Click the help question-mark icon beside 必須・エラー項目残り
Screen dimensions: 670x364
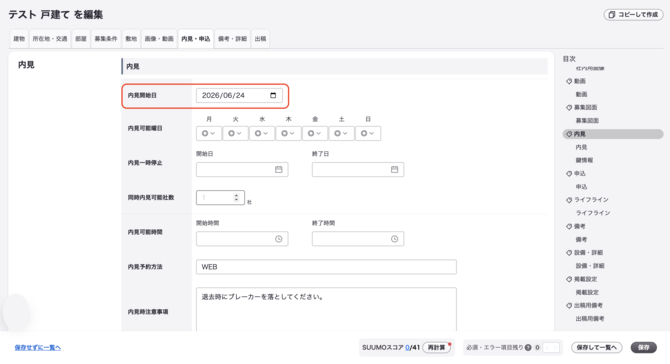(x=528, y=347)
